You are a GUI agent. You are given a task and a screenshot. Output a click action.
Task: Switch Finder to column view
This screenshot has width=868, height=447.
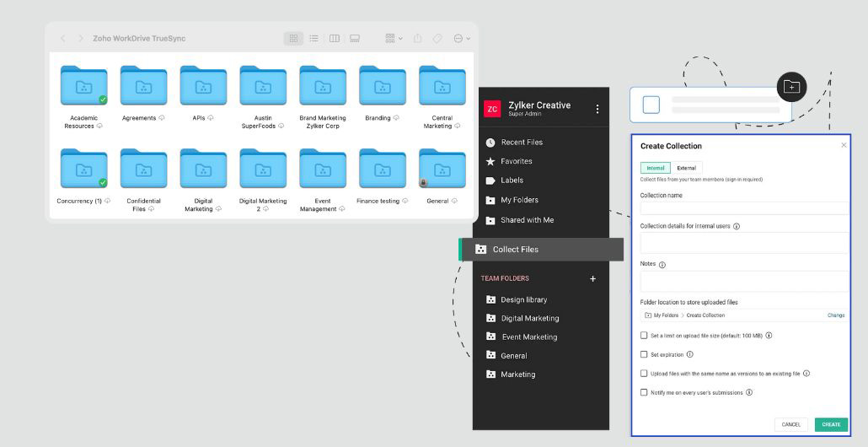click(x=335, y=38)
